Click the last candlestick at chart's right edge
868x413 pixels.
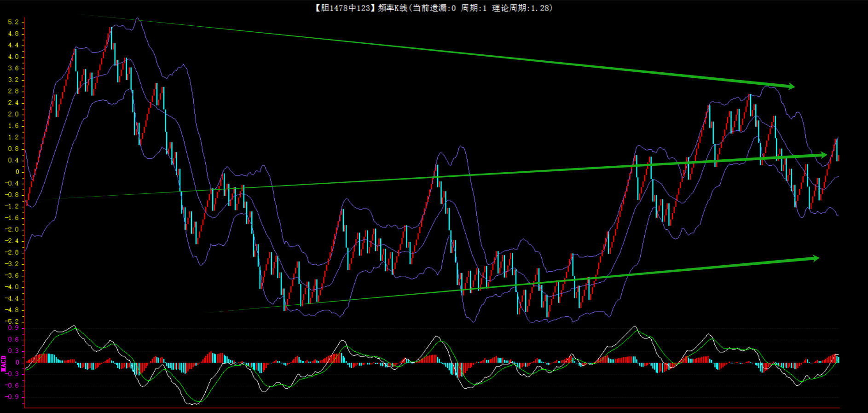[838, 157]
